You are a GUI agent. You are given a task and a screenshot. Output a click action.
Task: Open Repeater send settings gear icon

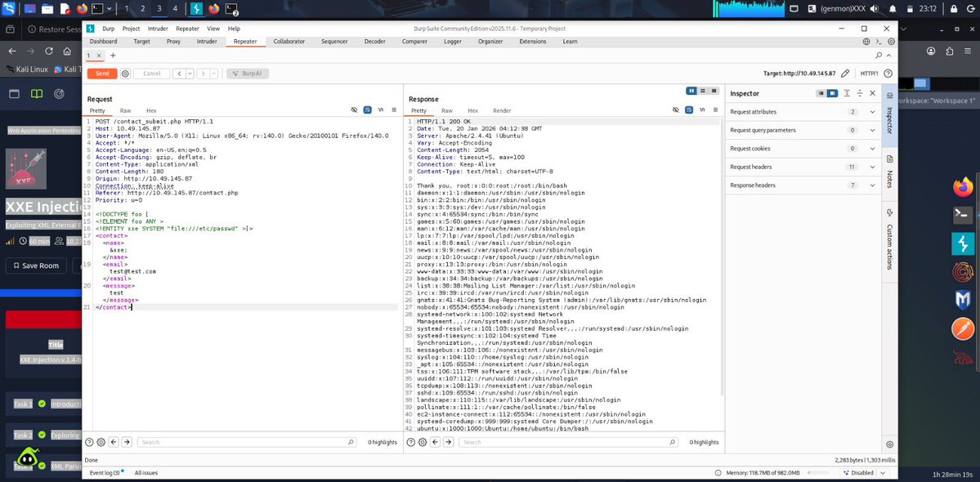click(125, 74)
